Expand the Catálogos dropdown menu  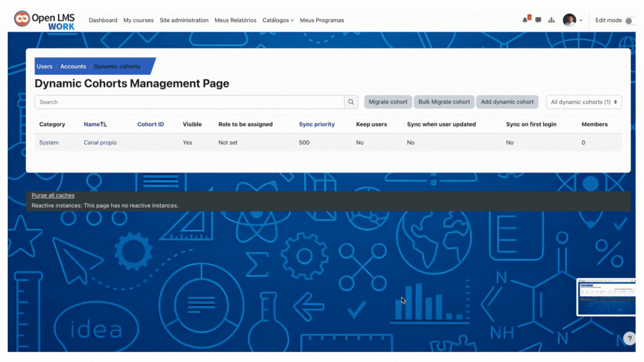[278, 20]
